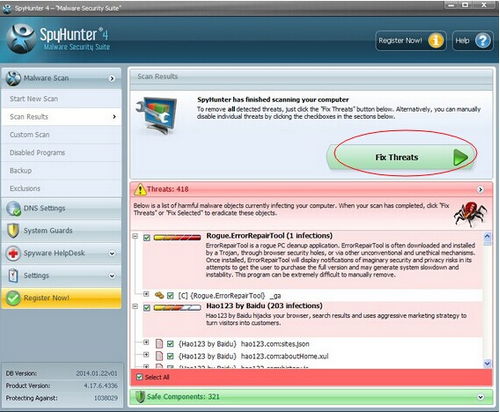Image resolution: width=500 pixels, height=412 pixels.
Task: Click the Threats: 418 header text
Action: coord(168,189)
